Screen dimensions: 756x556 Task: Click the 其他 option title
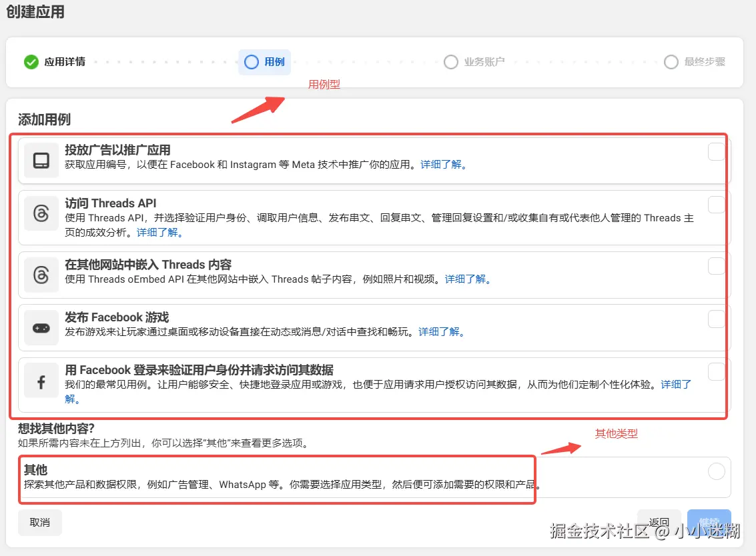pyautogui.click(x=35, y=470)
